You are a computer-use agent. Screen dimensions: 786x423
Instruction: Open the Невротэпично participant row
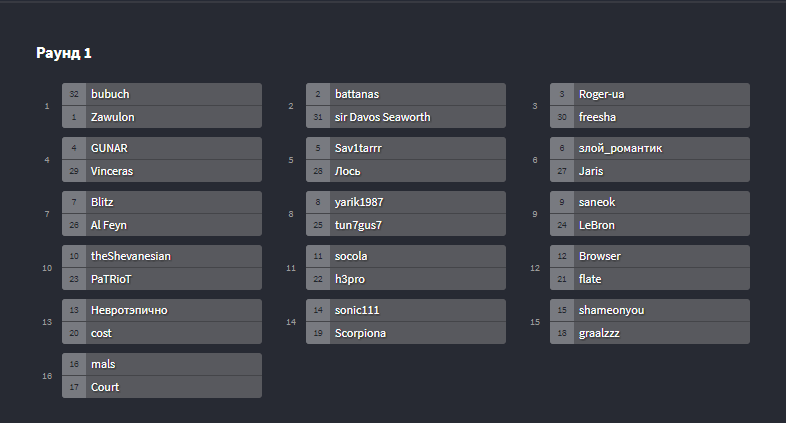coord(162,310)
